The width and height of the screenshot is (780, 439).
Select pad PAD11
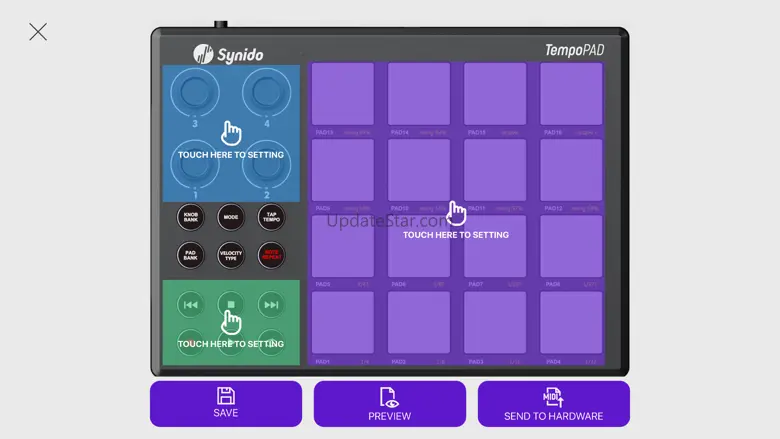[x=495, y=170]
